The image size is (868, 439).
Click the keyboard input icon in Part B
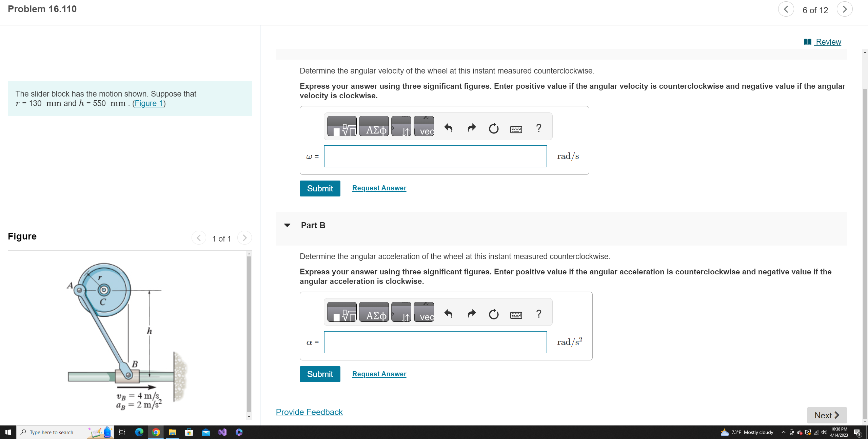coord(516,314)
